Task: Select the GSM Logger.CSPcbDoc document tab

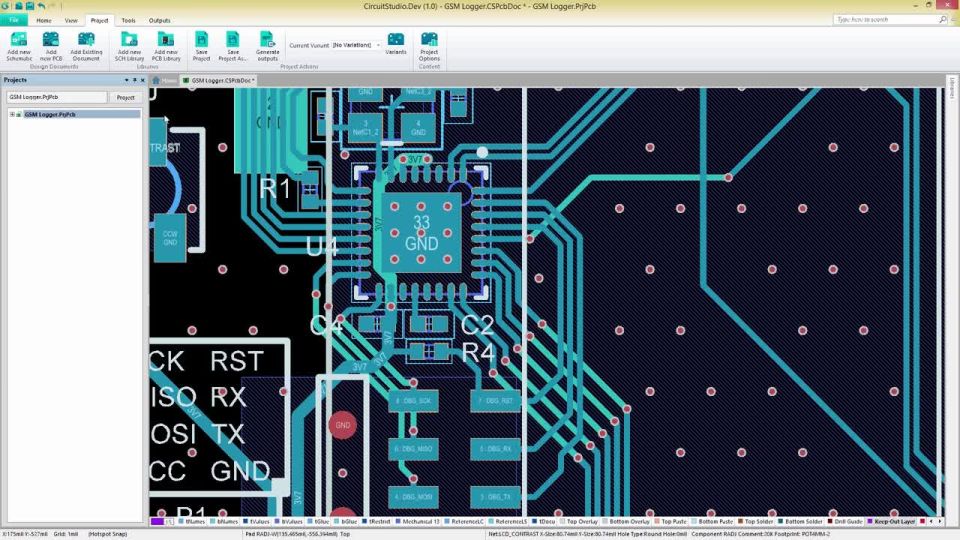Action: [219, 80]
